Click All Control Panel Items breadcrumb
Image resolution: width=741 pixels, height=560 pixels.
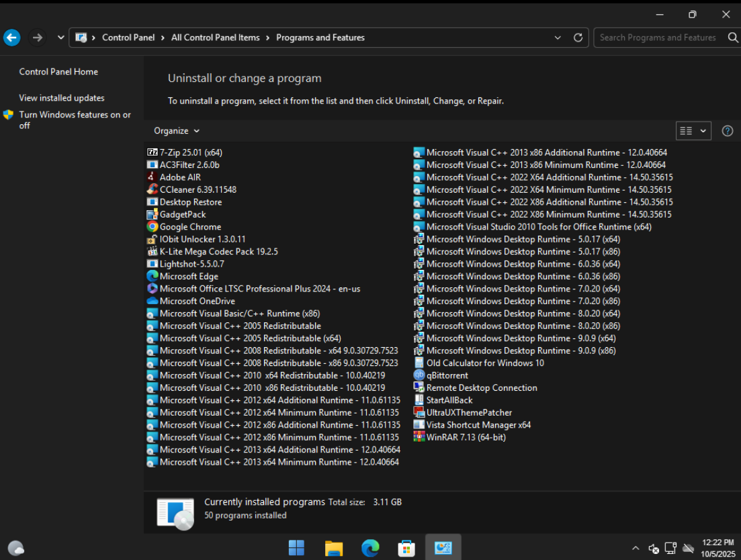215,38
